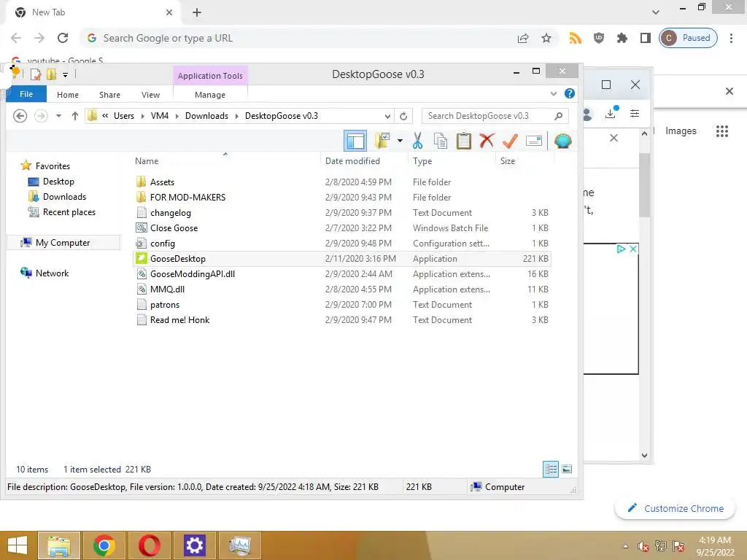Select the Application Tools contextual tab
Screen dimensions: 747x560
210,76
